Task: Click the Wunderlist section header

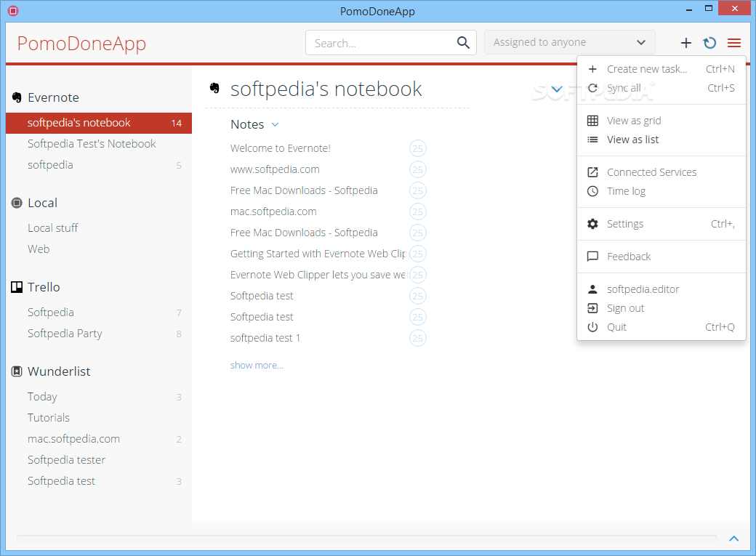Action: (x=59, y=371)
